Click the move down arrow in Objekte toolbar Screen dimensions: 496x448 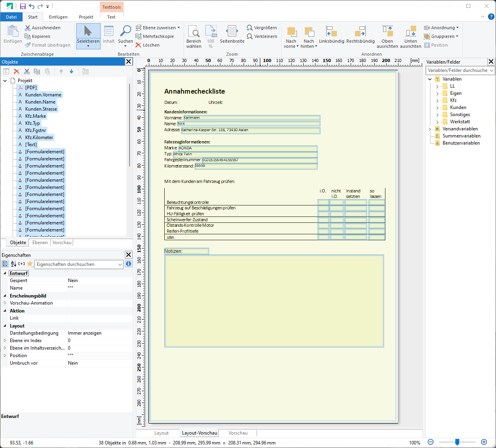[x=71, y=72]
